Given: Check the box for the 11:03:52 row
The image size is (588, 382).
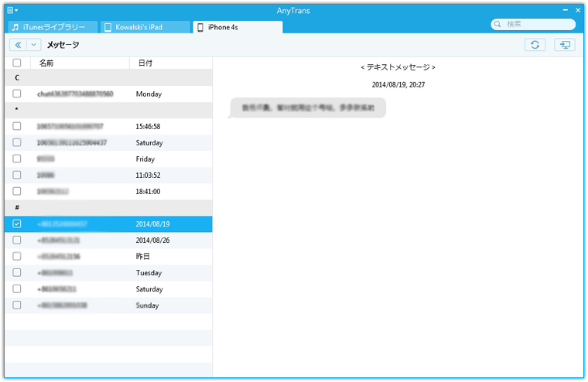Looking at the screenshot, I should (17, 175).
